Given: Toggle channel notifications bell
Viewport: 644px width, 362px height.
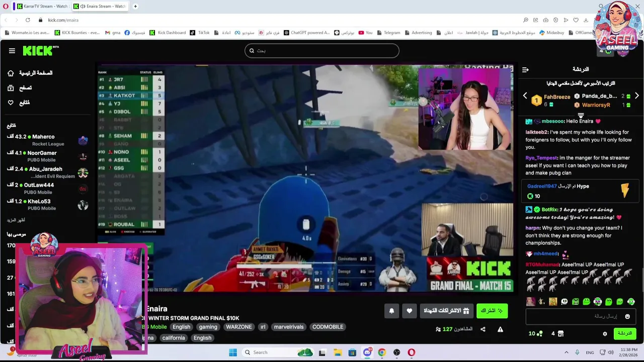Looking at the screenshot, I should (391, 311).
